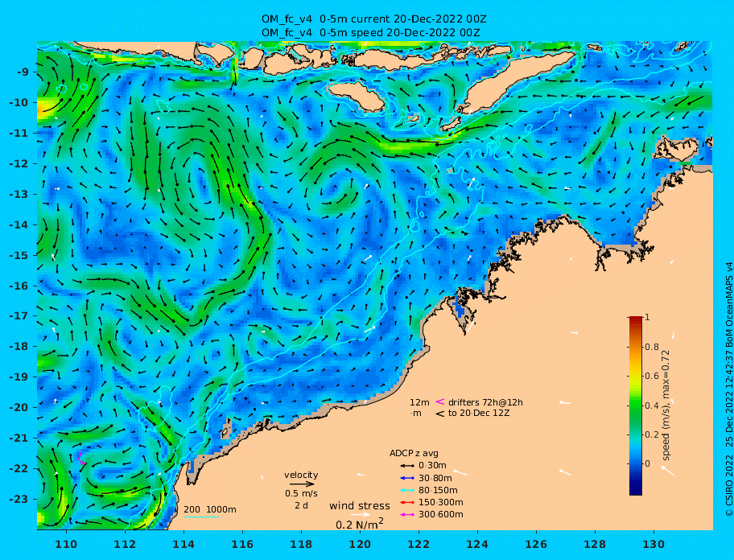This screenshot has width=734, height=560.
Task: Select the title line '0-5m speed 20-Dec-2022 00Z'
Action: coord(400,32)
